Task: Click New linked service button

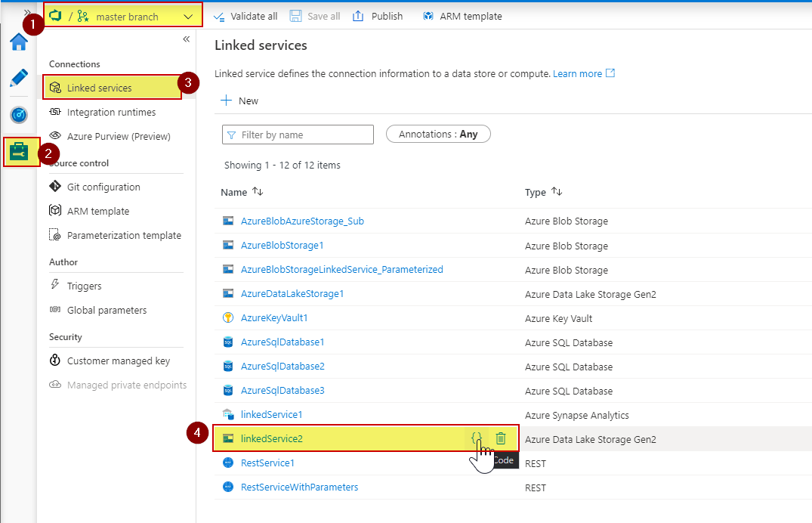Action: coord(239,101)
